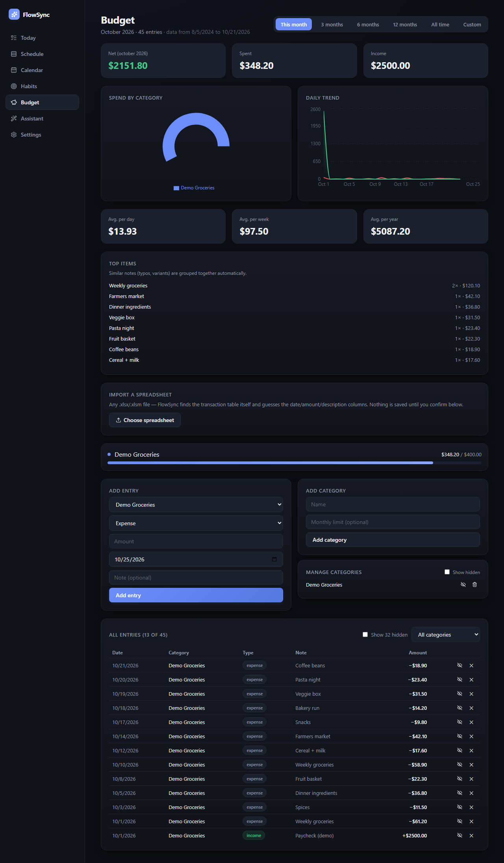Screen dimensions: 504x863
Task: Click the Demo Groceries budget progress bar
Action: tap(295, 463)
